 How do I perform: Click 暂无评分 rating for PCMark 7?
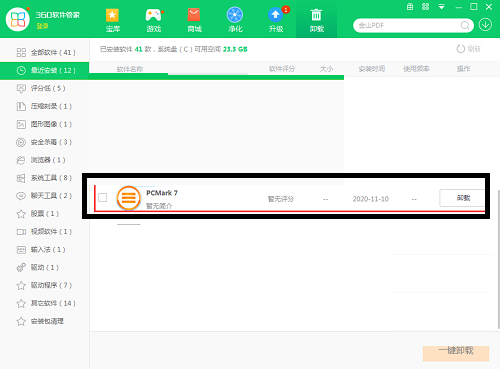[x=281, y=199]
